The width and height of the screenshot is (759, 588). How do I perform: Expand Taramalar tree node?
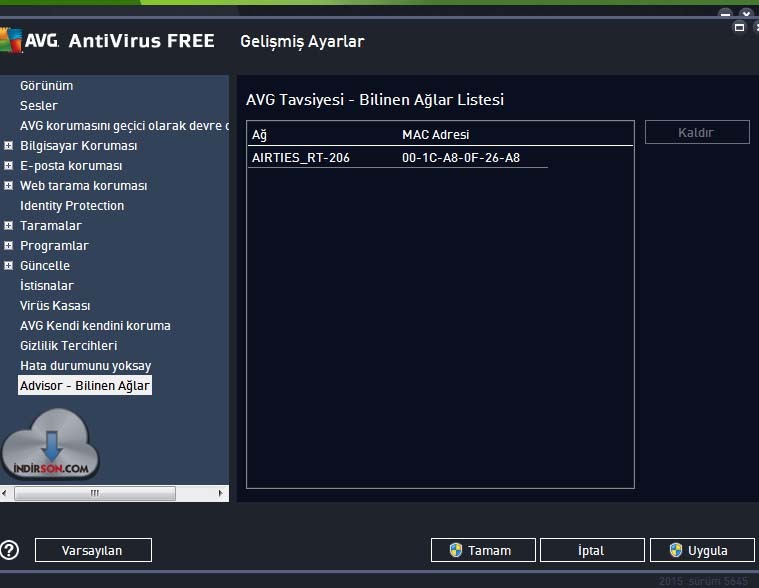click(8, 226)
